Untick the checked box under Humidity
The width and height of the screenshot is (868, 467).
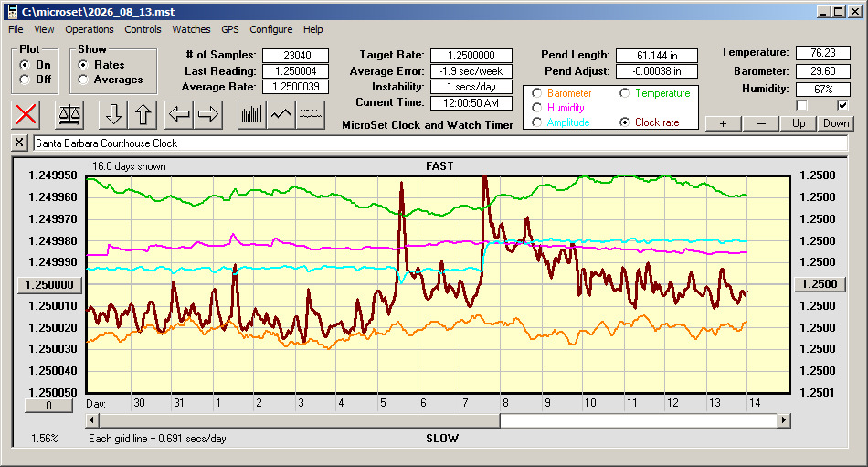(x=842, y=105)
